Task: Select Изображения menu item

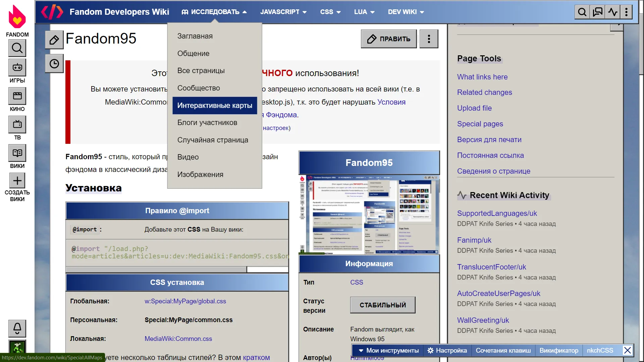Action: [215, 174]
